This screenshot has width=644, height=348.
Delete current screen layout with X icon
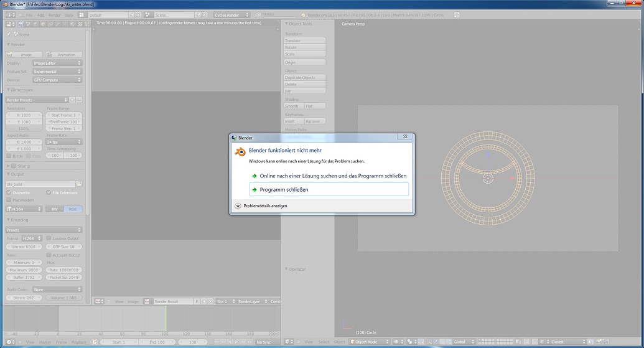[138, 15]
